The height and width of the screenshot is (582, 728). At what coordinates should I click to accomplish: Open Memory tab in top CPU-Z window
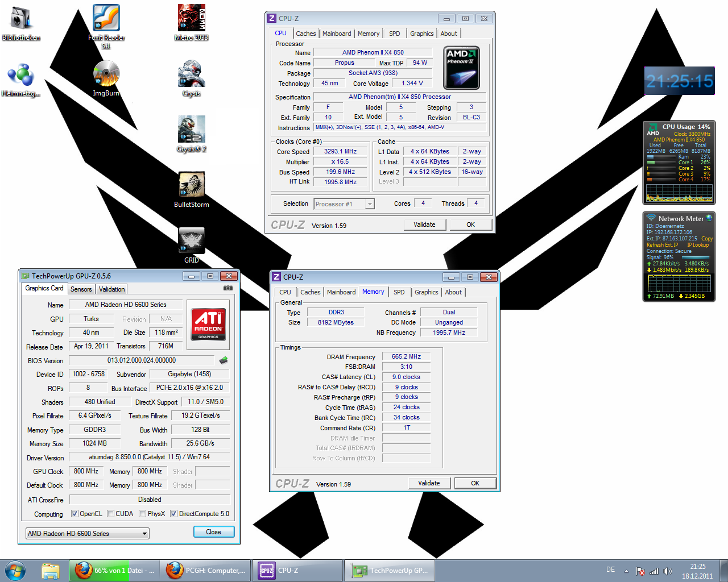point(369,34)
